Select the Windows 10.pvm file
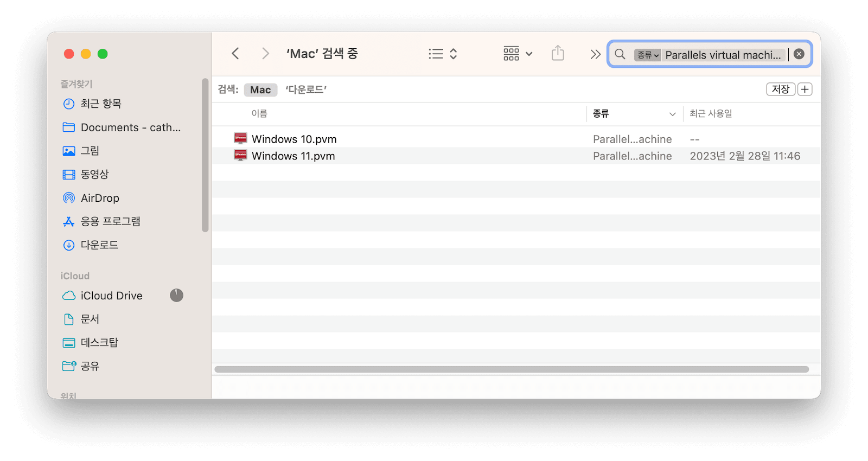868x461 pixels. (294, 139)
